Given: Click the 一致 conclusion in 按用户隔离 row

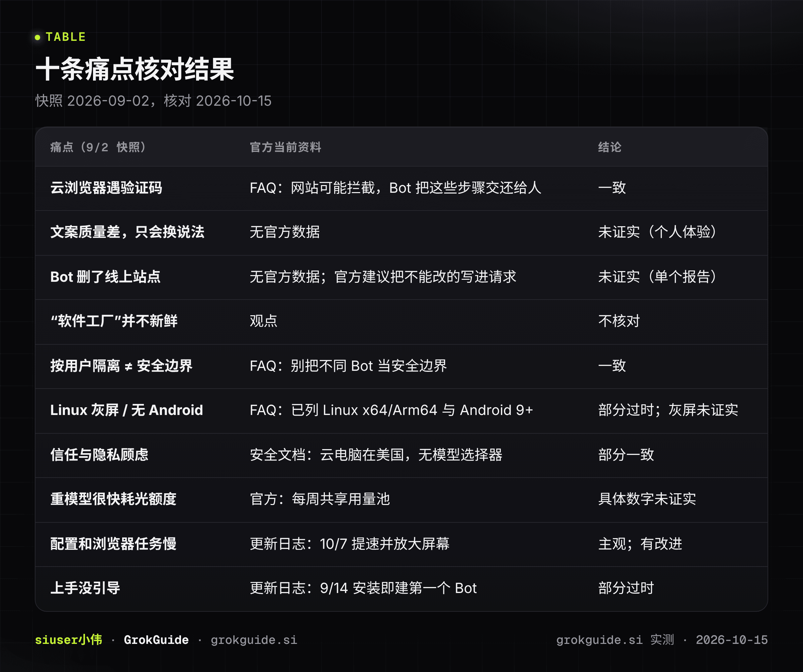Looking at the screenshot, I should (612, 366).
